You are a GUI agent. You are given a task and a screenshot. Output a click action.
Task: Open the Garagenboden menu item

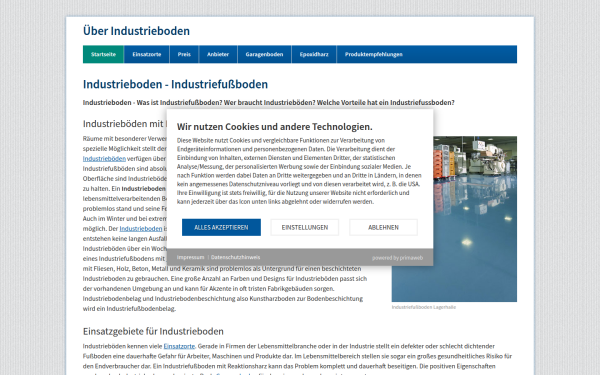(264, 54)
